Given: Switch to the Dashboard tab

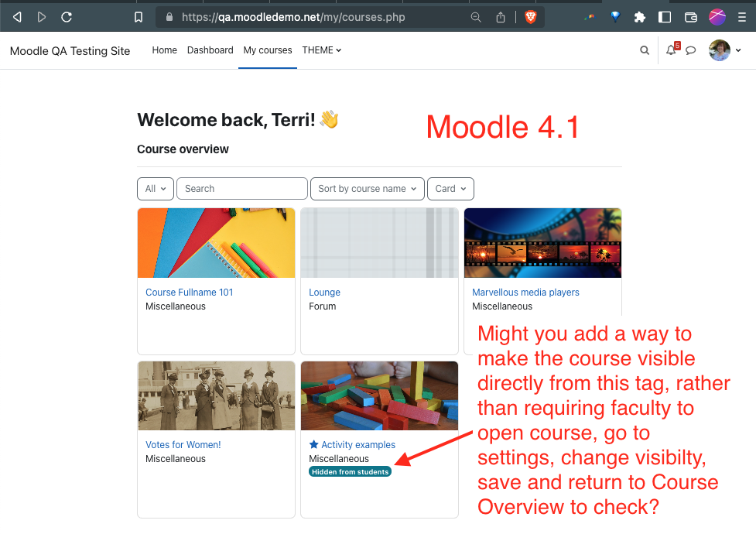Looking at the screenshot, I should coord(210,50).
